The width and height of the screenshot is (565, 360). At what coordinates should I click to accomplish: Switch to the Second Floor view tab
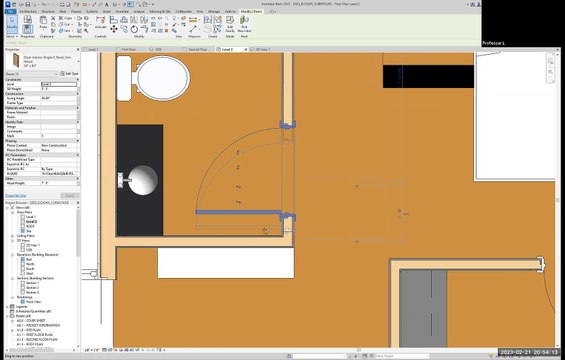pos(197,49)
